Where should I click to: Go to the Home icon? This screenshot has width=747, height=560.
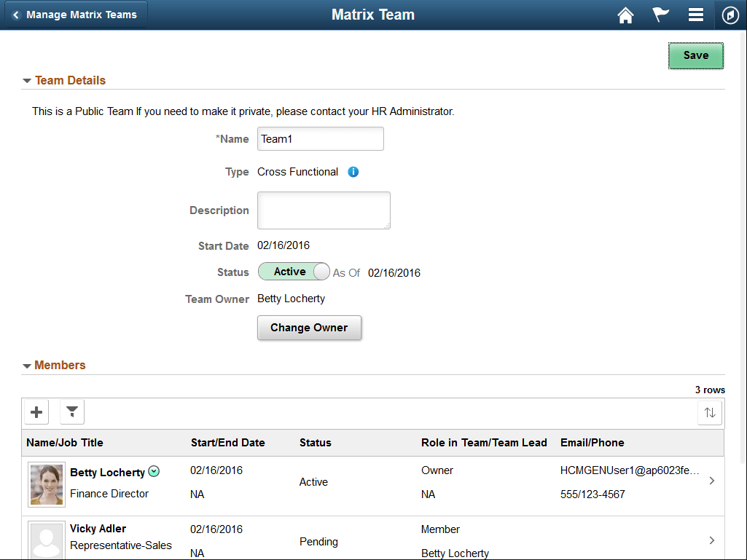click(x=625, y=15)
